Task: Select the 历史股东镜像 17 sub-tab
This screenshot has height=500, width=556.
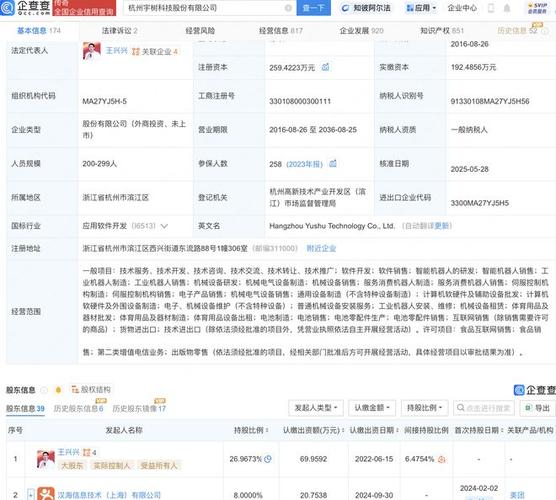Action: 139,409
